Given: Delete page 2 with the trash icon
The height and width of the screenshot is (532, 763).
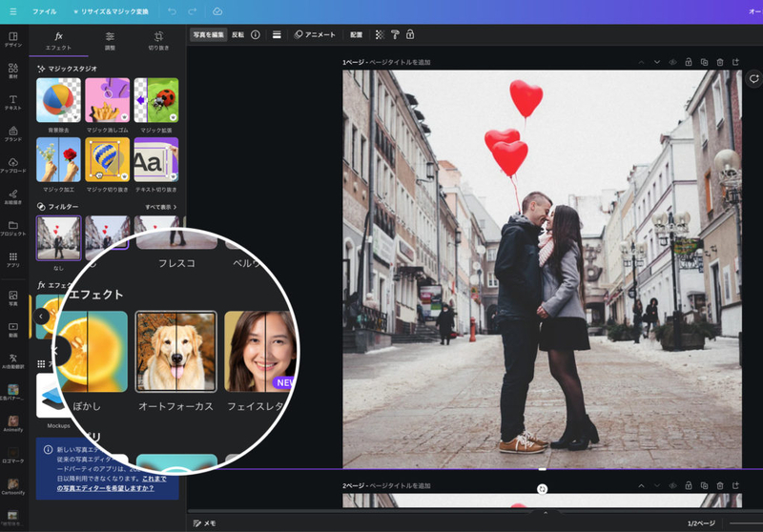Looking at the screenshot, I should (x=720, y=485).
